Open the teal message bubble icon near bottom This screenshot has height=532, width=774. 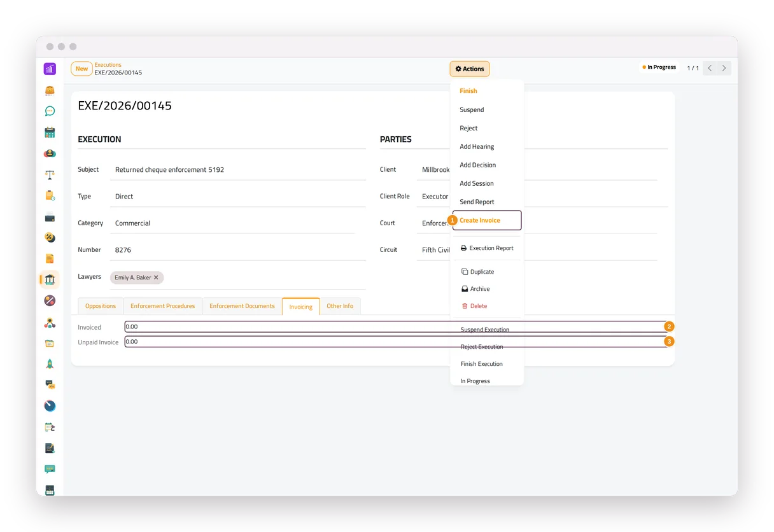coord(50,469)
